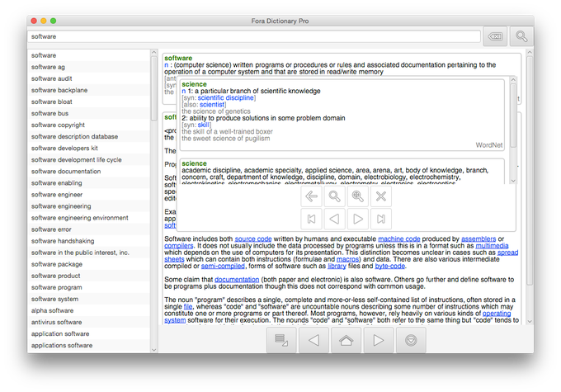The width and height of the screenshot is (561, 392).
Task: Follow the 'documentation' link
Action: click(237, 280)
